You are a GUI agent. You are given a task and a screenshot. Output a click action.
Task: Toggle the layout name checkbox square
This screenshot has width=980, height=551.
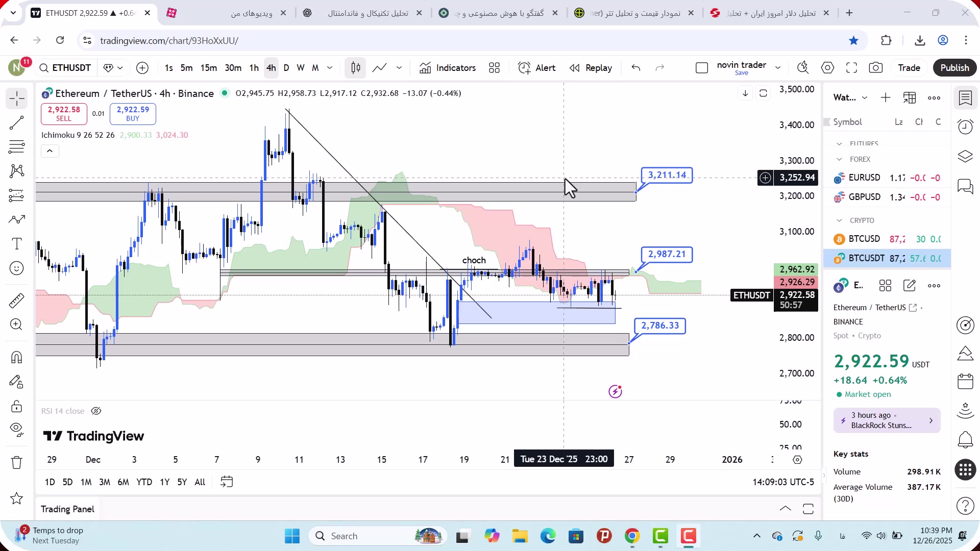[702, 68]
